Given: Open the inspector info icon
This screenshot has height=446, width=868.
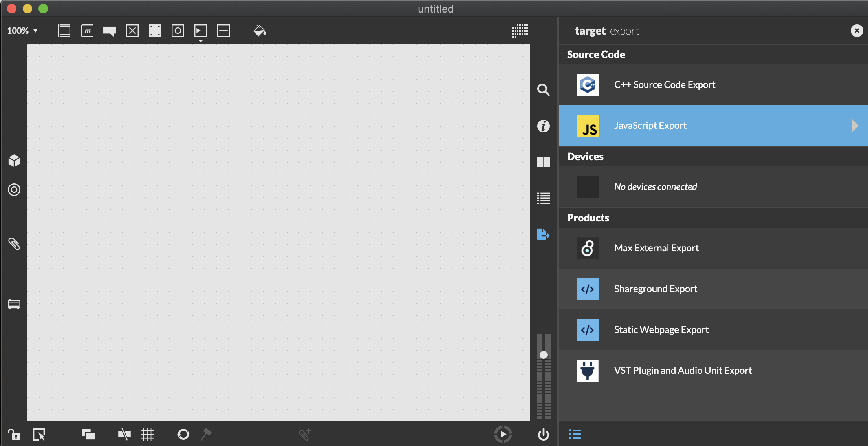Looking at the screenshot, I should click(x=543, y=126).
